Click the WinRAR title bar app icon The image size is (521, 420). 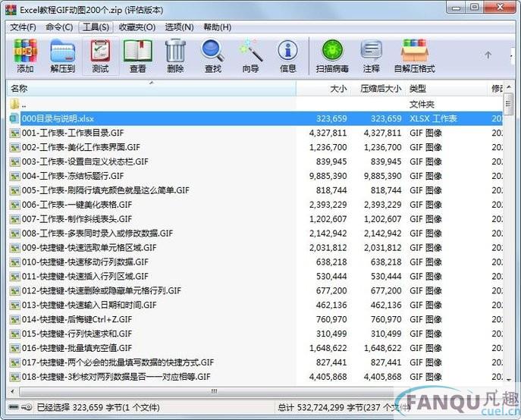coord(11,10)
